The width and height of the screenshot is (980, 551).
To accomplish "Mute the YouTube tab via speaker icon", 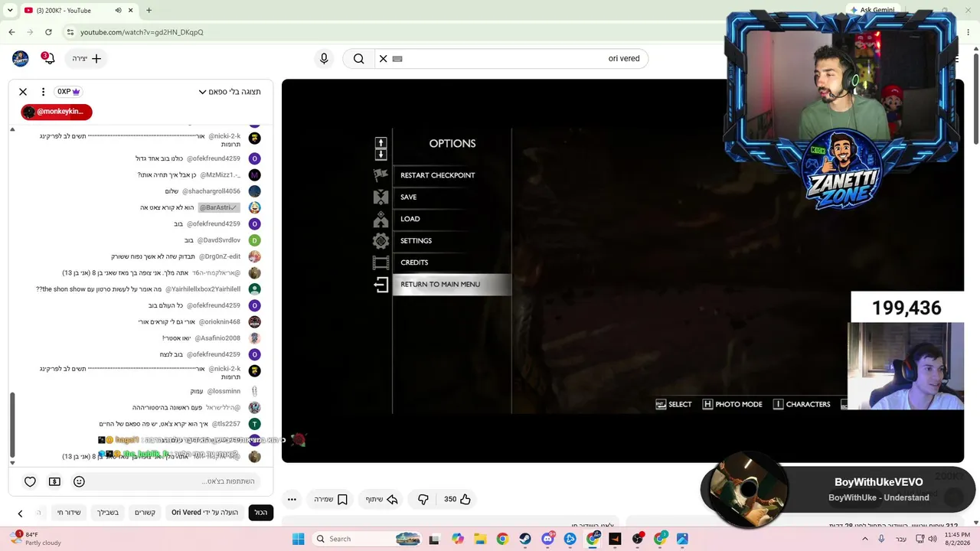I will (119, 11).
